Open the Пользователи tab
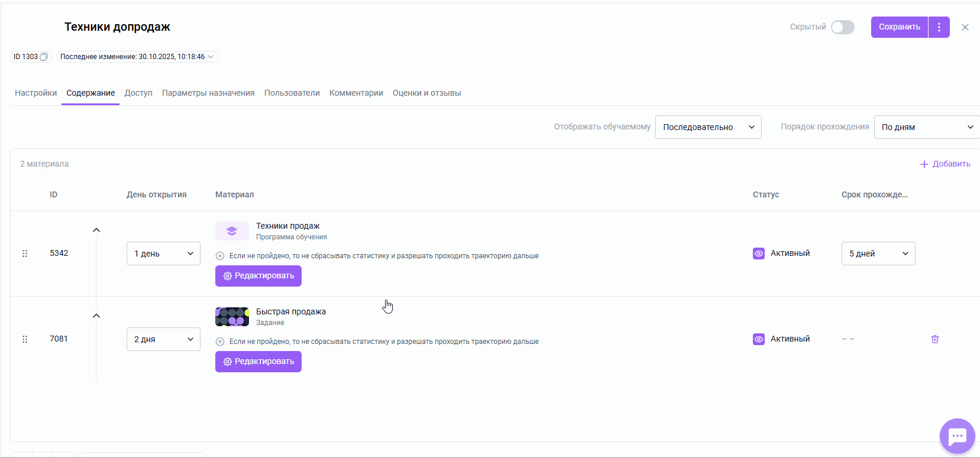This screenshot has height=458, width=980. click(x=292, y=93)
